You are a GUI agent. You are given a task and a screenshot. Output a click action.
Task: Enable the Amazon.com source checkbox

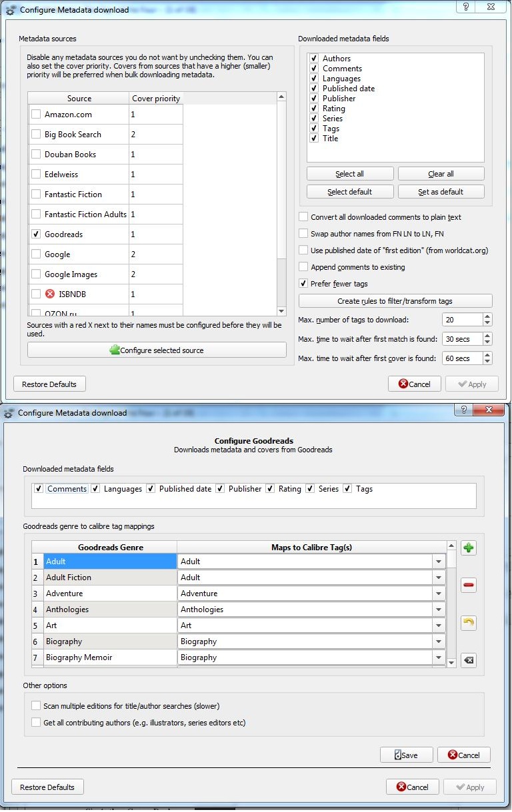pyautogui.click(x=36, y=115)
